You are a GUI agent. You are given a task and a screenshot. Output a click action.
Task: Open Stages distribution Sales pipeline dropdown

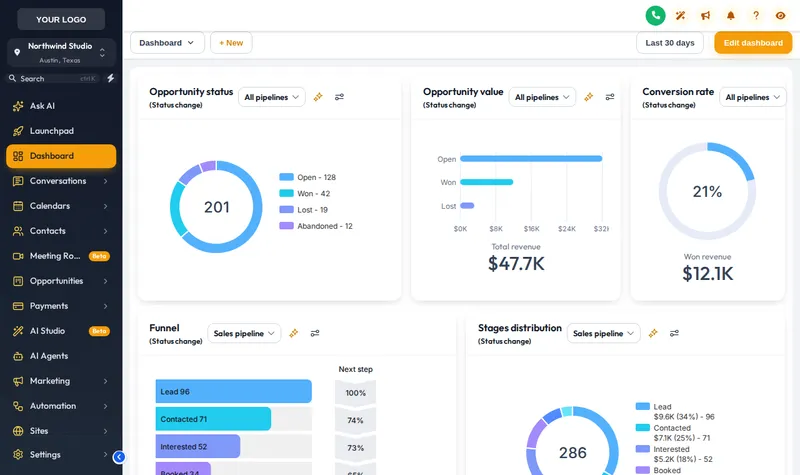(603, 333)
